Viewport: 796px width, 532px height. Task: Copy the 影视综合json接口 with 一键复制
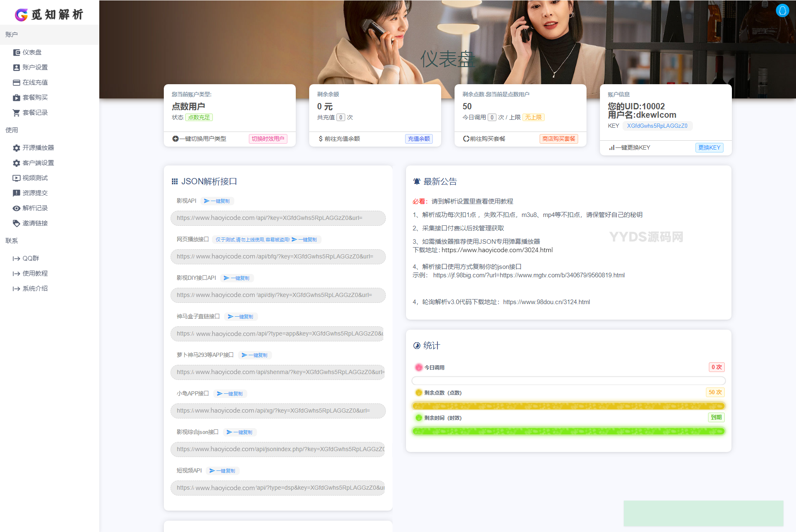(240, 432)
